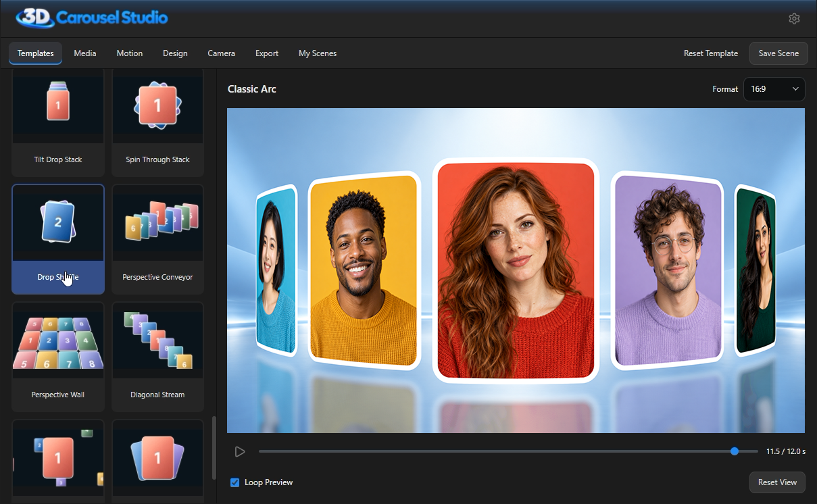The image size is (817, 504).
Task: Pick the Diagonal Stream template
Action: 157,357
